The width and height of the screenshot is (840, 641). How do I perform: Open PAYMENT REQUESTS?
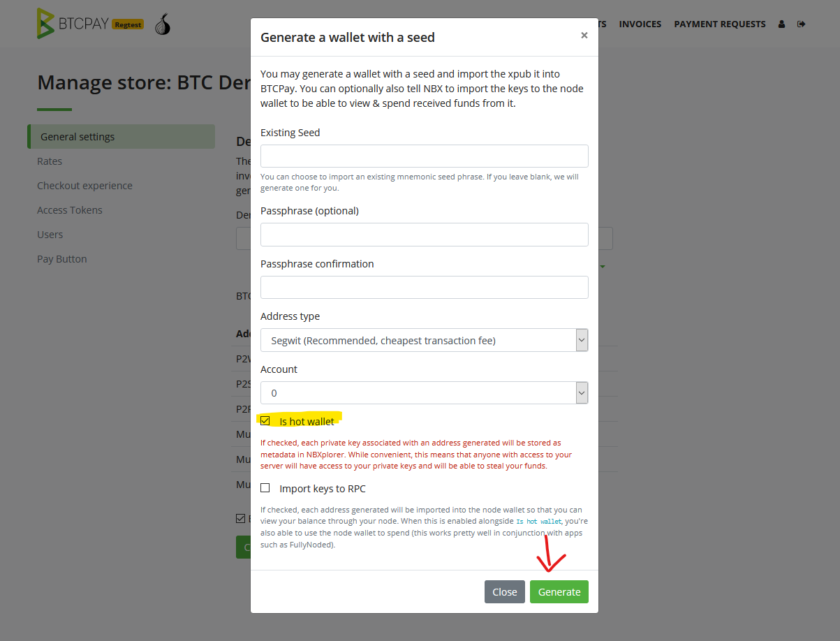click(x=719, y=24)
